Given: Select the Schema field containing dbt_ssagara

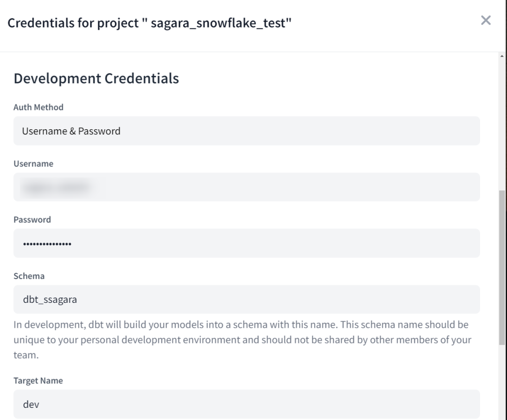Looking at the screenshot, I should click(246, 300).
